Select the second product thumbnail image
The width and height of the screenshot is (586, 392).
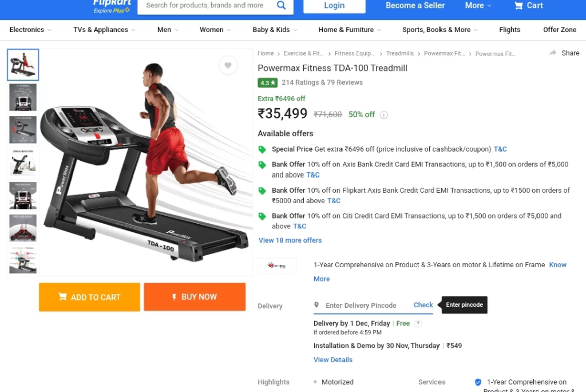pos(23,97)
